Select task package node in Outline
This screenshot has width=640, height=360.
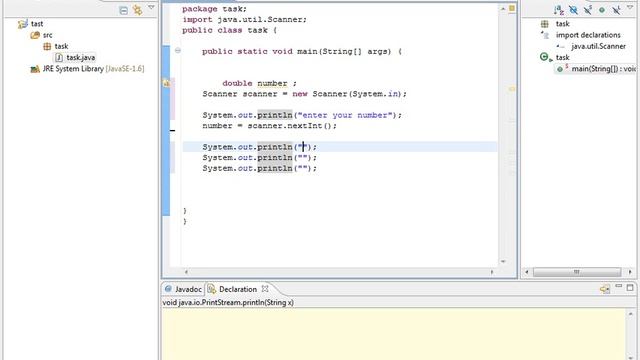[x=562, y=24]
